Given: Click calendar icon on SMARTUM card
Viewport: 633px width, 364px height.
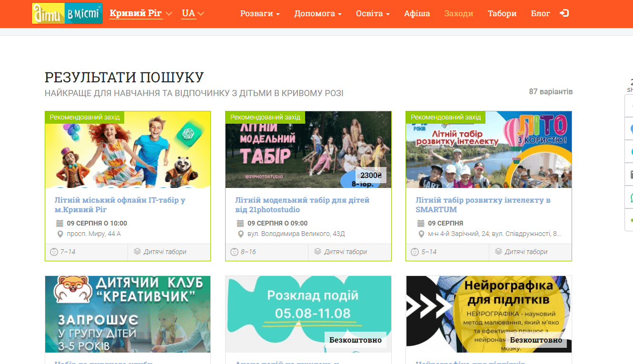Looking at the screenshot, I should (421, 223).
